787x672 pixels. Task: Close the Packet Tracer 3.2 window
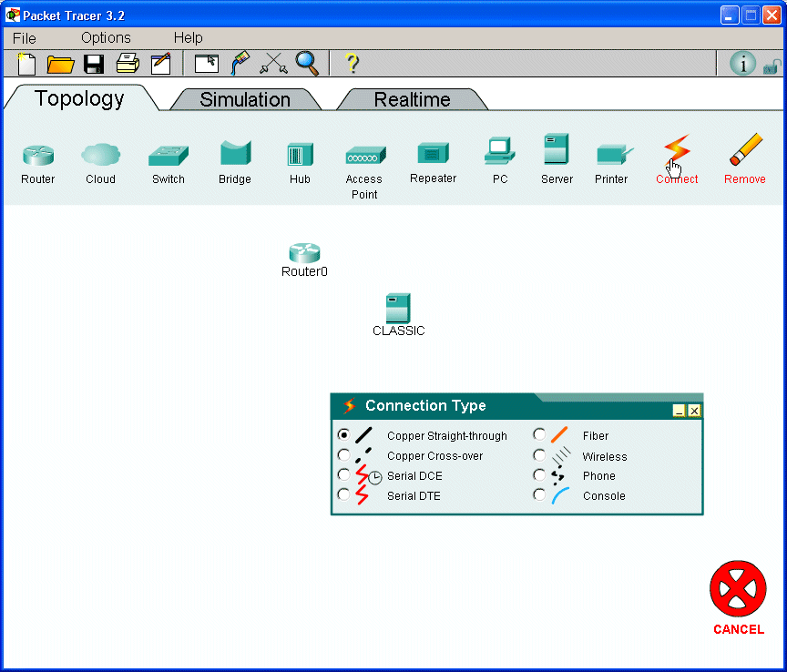[x=772, y=15]
